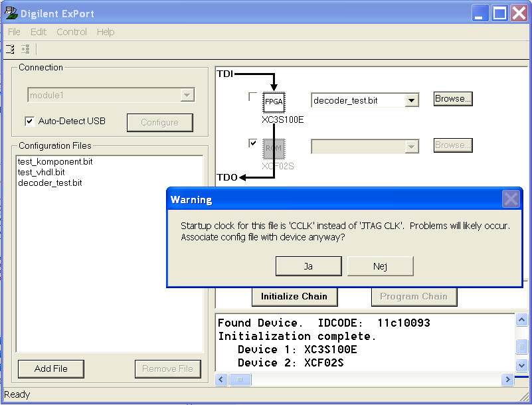Click the Digilent ExPort title bar icon
Viewport: 532px width, 405px height.
(x=11, y=13)
